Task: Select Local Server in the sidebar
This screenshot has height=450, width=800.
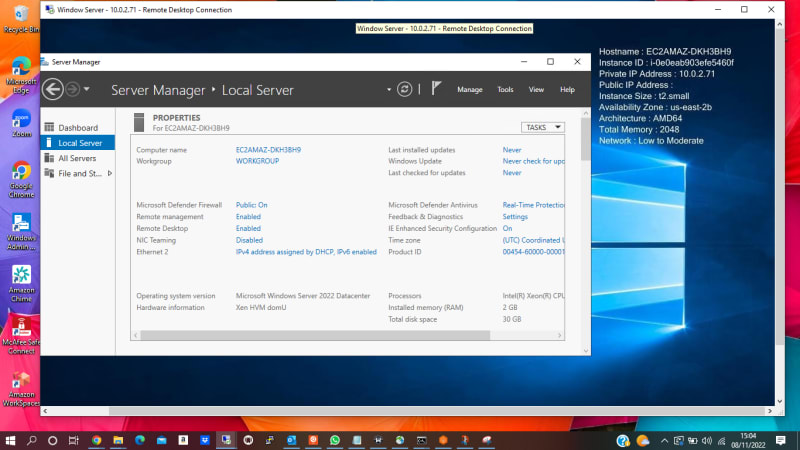Action: point(78,143)
